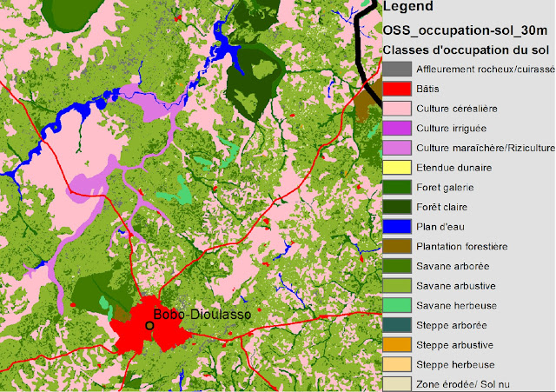Click the 'Zone érodée/ Sol nu' label

[x=463, y=384]
